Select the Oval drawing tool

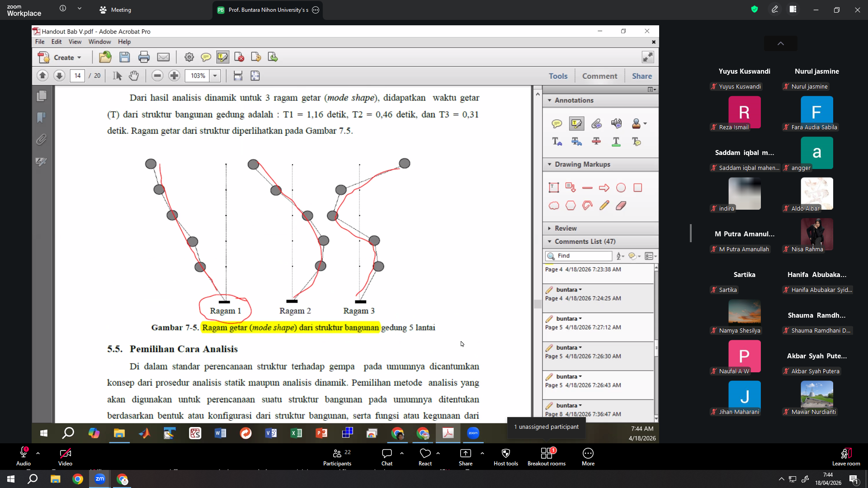click(x=621, y=188)
